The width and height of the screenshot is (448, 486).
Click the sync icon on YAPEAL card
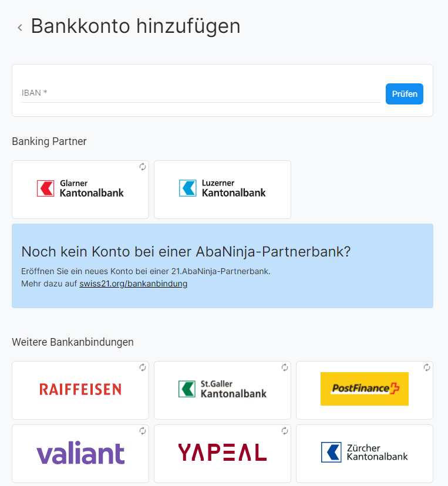[285, 430]
